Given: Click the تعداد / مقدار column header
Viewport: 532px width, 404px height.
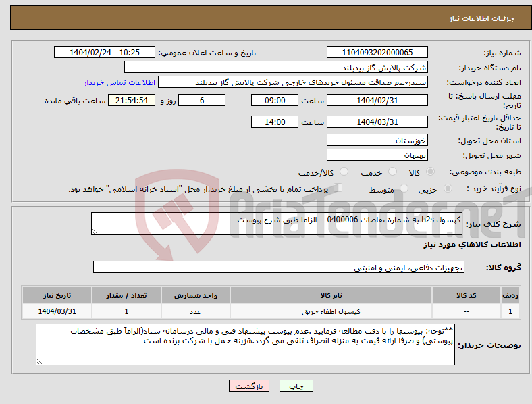Looking at the screenshot, I should tap(126, 295).
